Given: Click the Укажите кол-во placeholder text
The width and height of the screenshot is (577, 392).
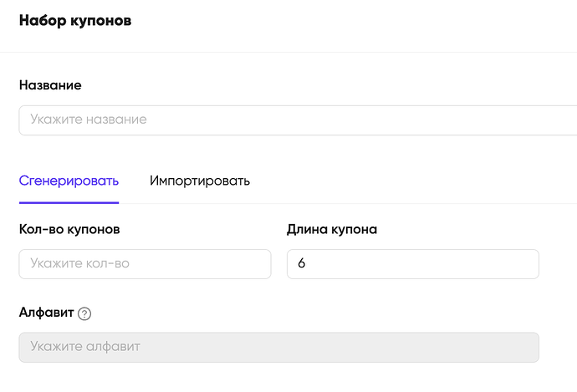Looking at the screenshot, I should (79, 263).
